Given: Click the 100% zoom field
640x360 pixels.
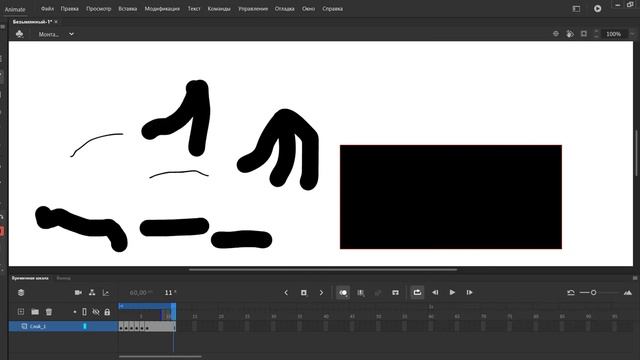Looking at the screenshot, I should tap(613, 34).
